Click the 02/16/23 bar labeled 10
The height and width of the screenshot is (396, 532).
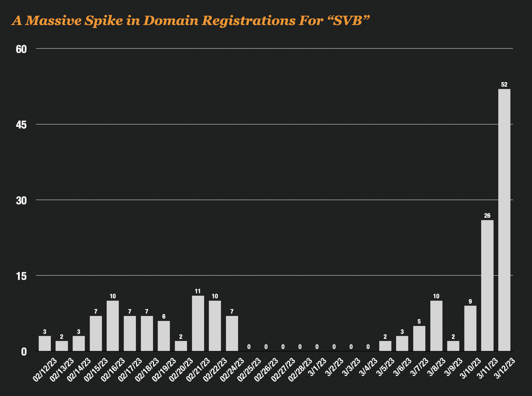113,326
